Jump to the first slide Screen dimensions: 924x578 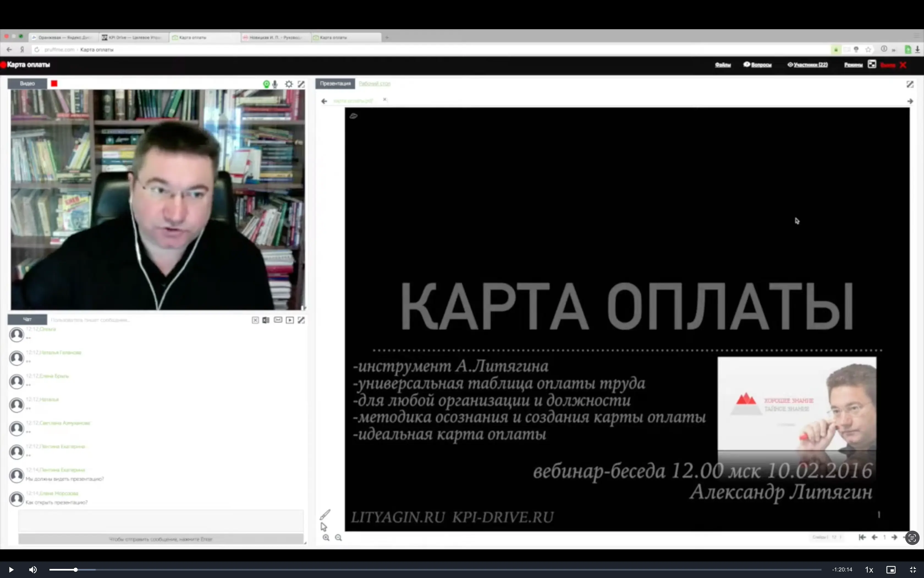click(862, 537)
